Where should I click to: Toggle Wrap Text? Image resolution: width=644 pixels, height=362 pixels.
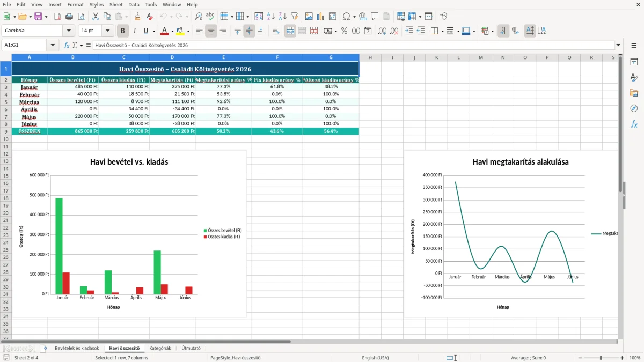(x=276, y=31)
